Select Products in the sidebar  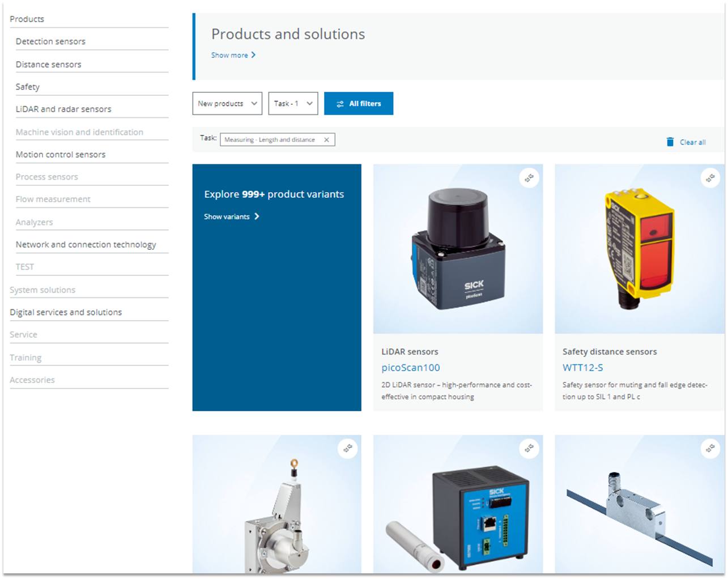(27, 19)
